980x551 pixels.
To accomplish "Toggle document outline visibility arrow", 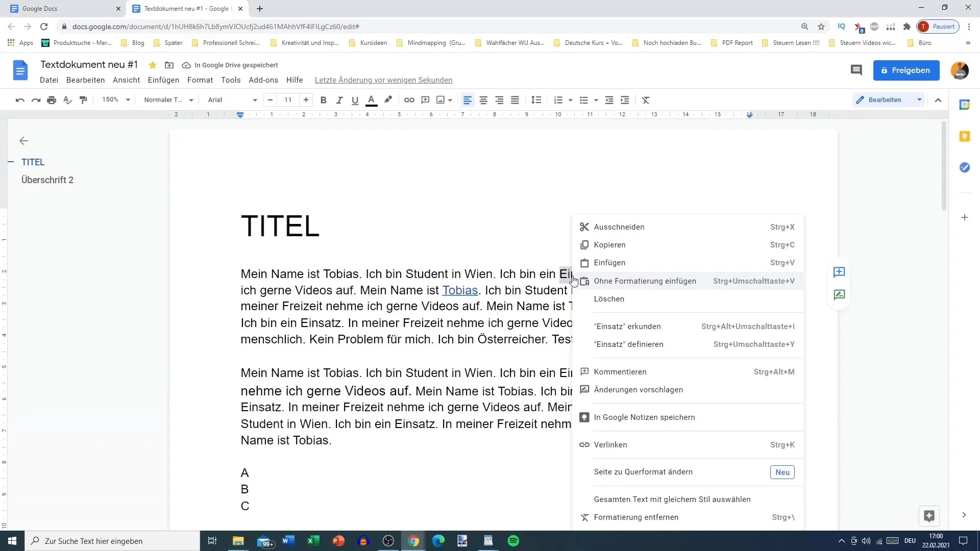I will point(23,141).
